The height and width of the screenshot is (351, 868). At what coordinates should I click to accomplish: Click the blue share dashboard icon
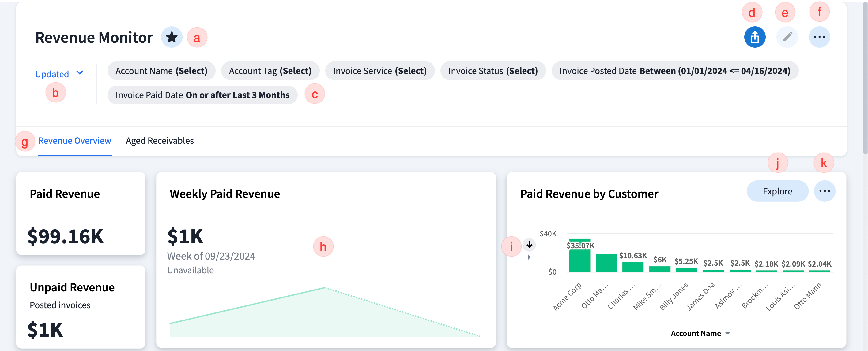point(754,37)
